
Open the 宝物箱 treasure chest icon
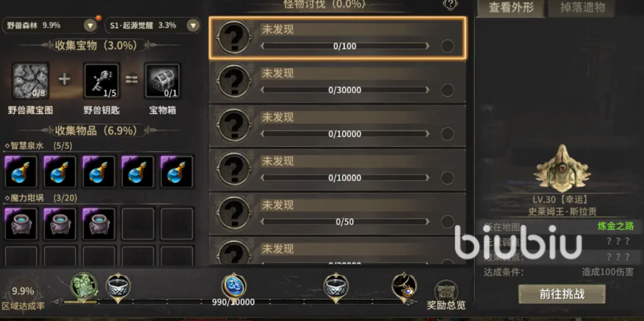point(163,81)
